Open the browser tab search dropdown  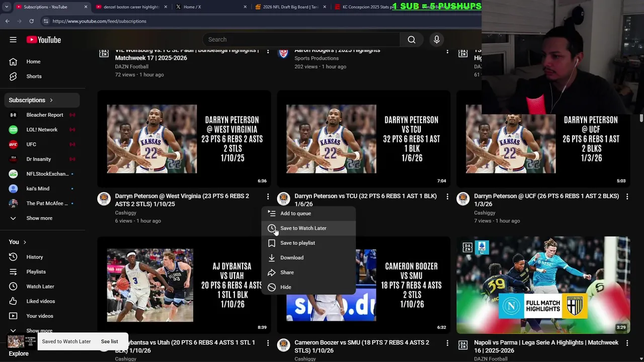click(7, 7)
